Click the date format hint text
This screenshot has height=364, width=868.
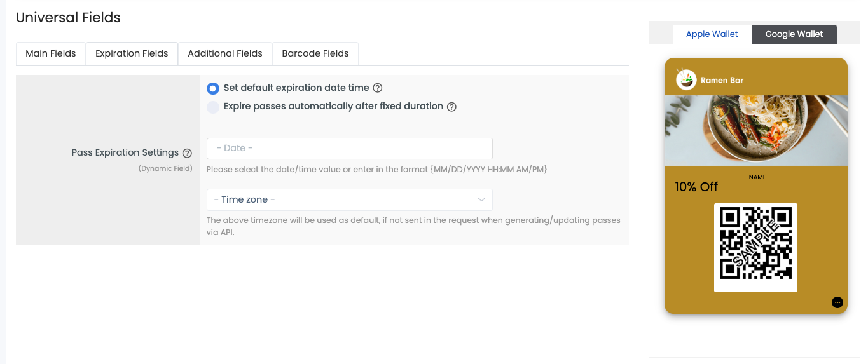pyautogui.click(x=377, y=170)
